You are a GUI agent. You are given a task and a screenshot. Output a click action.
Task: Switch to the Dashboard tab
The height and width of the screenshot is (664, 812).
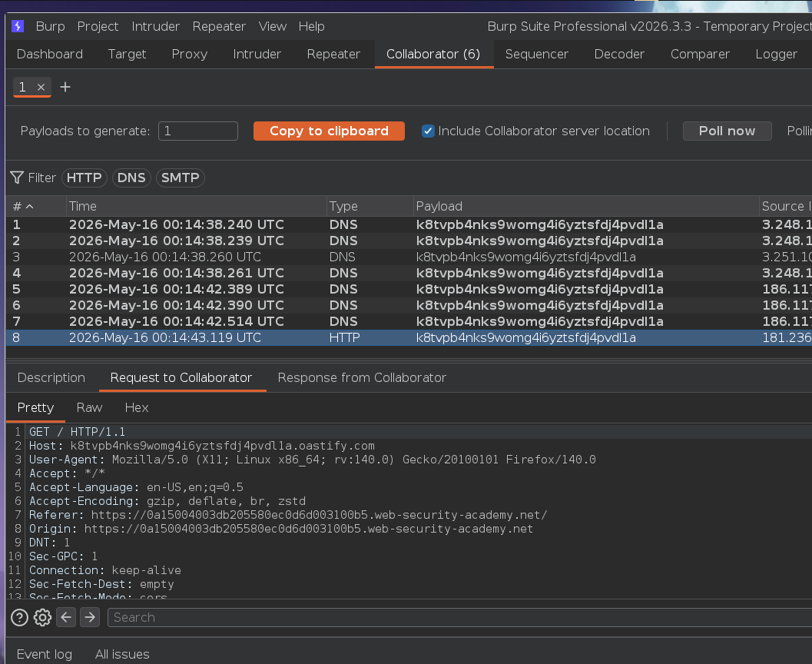(50, 55)
